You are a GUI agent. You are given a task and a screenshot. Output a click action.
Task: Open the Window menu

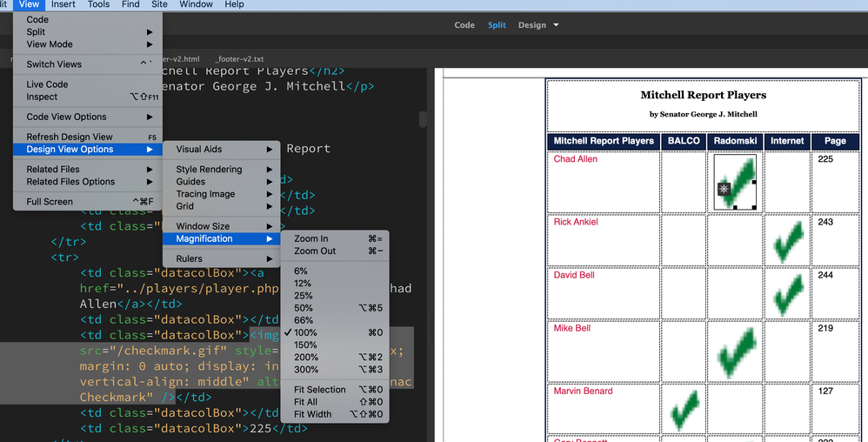(196, 4)
